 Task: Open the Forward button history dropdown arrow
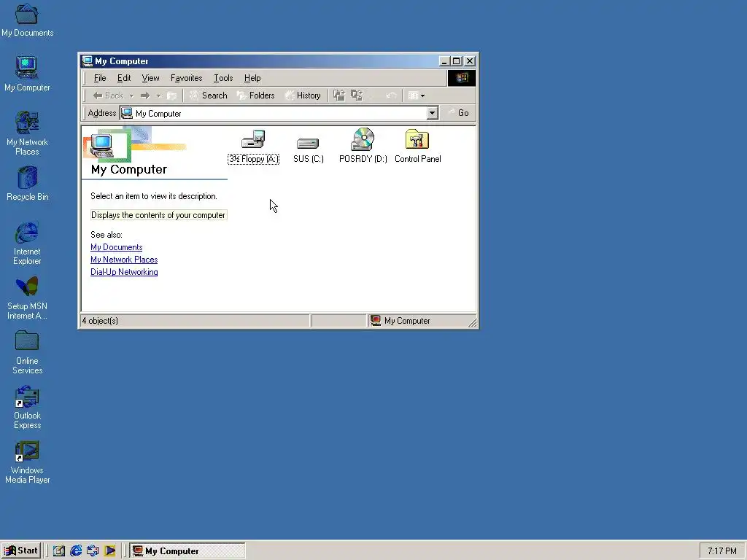pos(158,96)
